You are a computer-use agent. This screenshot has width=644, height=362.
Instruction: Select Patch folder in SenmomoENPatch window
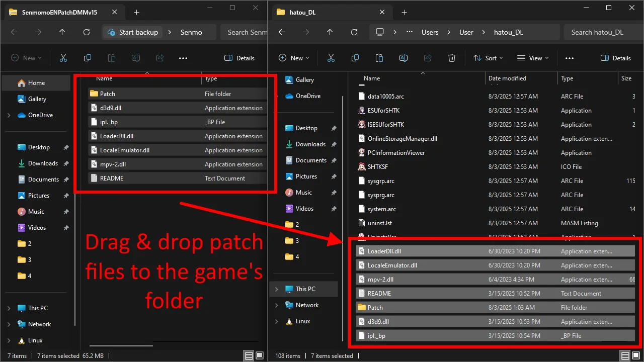[178, 94]
